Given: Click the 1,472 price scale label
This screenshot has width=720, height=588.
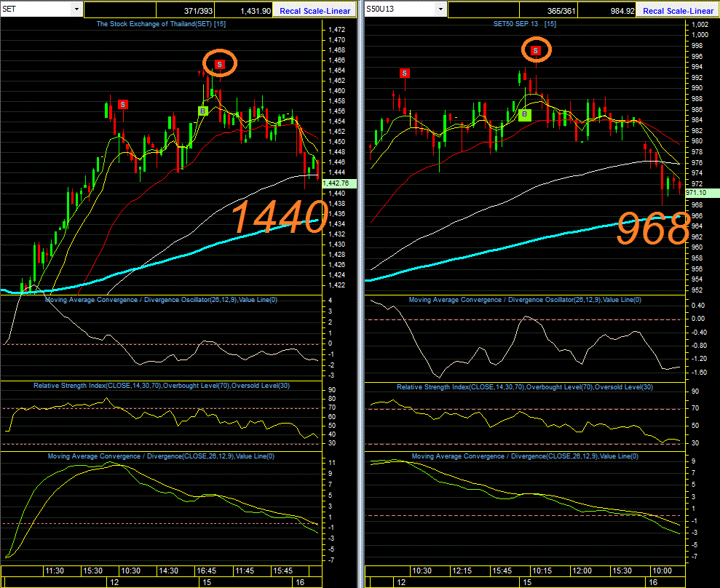Looking at the screenshot, I should point(336,29).
